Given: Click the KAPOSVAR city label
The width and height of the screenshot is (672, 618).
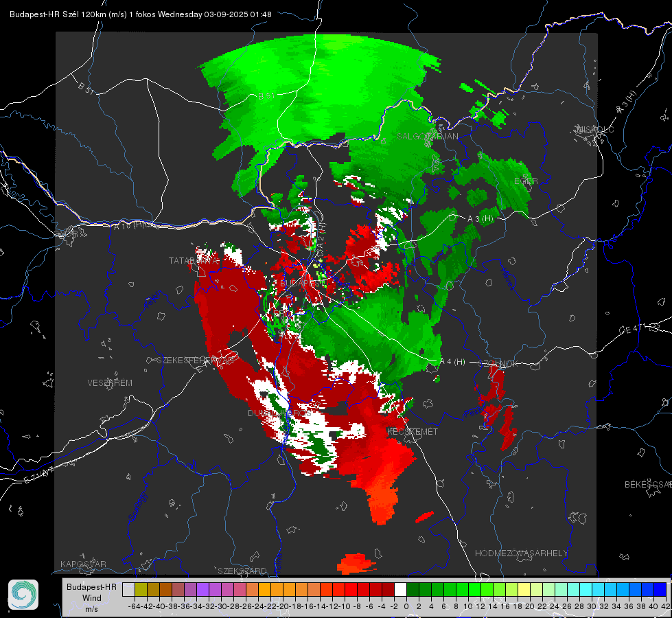Looking at the screenshot, I should 83,564.
